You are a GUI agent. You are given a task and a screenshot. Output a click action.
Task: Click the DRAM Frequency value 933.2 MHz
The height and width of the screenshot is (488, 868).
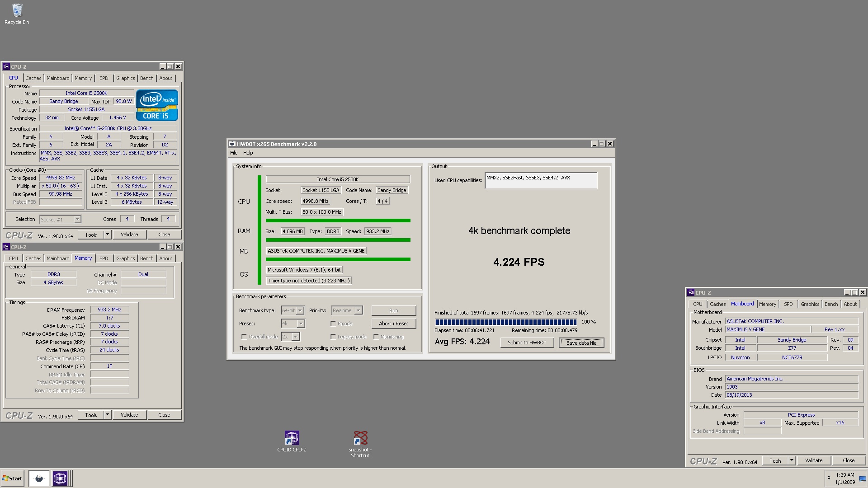[x=109, y=310]
